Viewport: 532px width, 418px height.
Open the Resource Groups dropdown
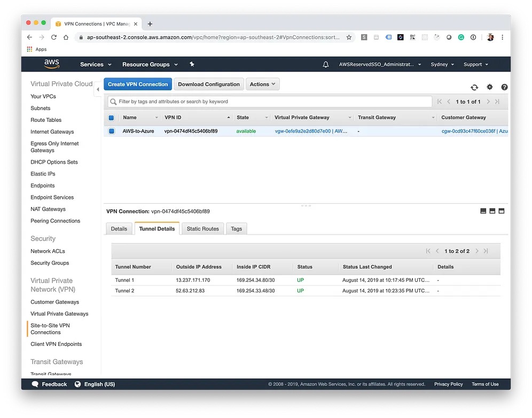[x=150, y=65]
